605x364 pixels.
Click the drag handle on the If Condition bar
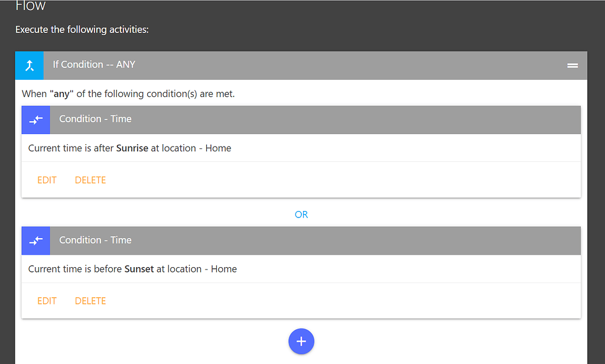pyautogui.click(x=572, y=66)
